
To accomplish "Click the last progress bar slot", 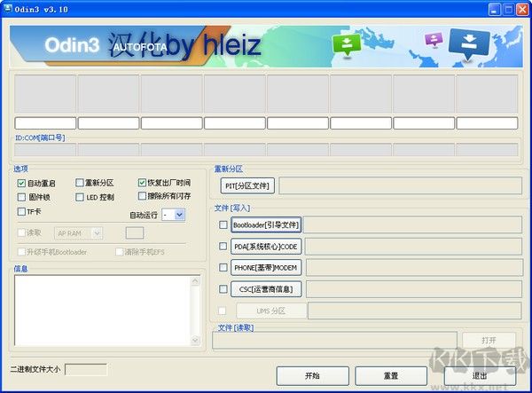I will pyautogui.click(x=487, y=123).
